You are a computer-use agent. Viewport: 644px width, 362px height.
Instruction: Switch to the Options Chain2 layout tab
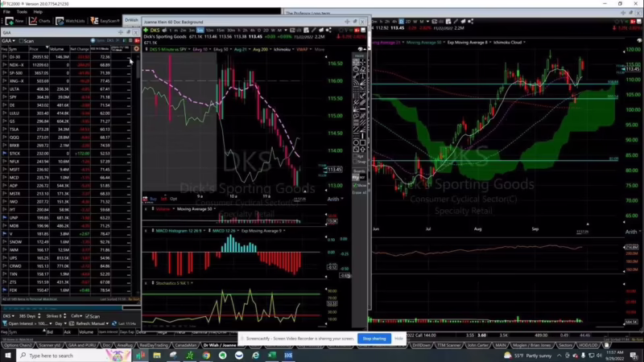click(18, 345)
